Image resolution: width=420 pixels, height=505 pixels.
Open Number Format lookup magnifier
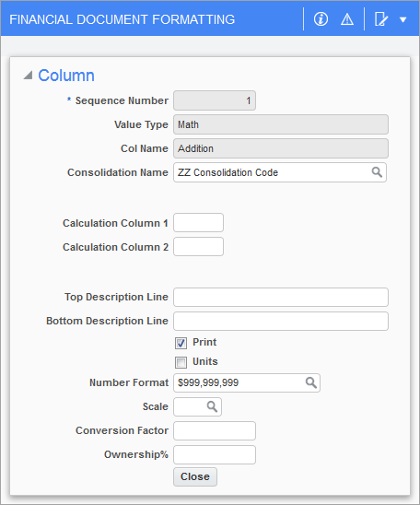(311, 382)
